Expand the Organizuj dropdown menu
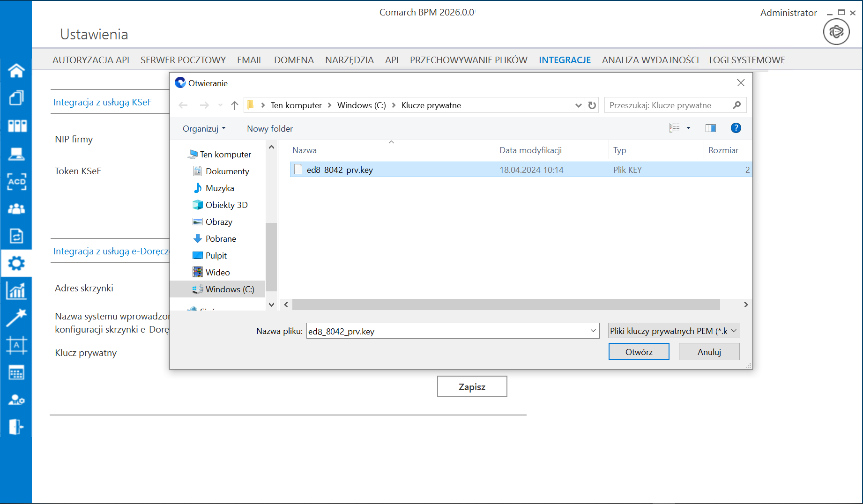This screenshot has width=863, height=504. (x=204, y=129)
